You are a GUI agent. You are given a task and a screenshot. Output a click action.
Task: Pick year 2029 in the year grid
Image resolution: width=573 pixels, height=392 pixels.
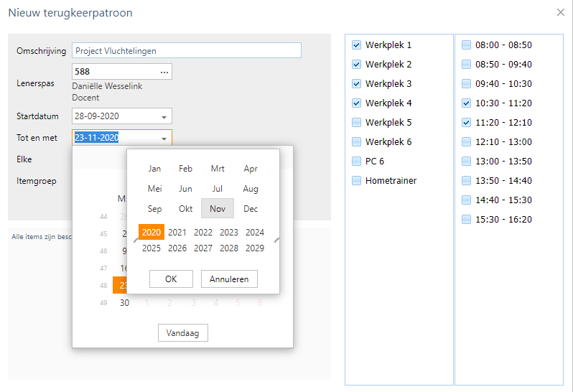(x=255, y=248)
